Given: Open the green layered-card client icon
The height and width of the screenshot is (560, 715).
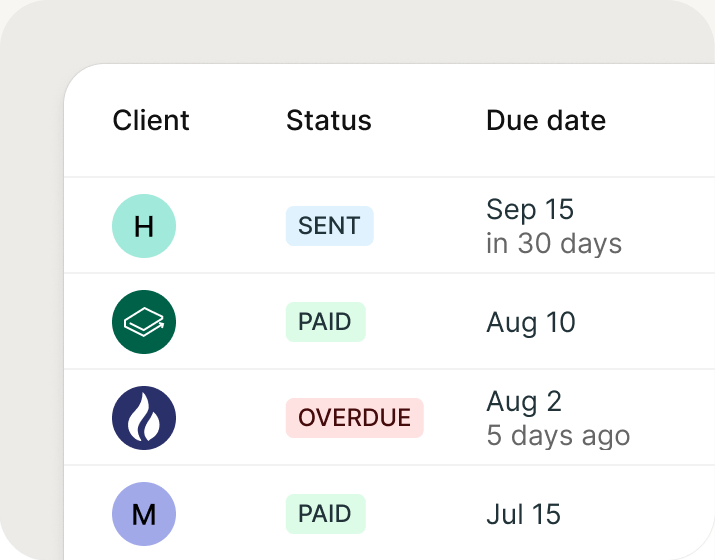Looking at the screenshot, I should [144, 322].
